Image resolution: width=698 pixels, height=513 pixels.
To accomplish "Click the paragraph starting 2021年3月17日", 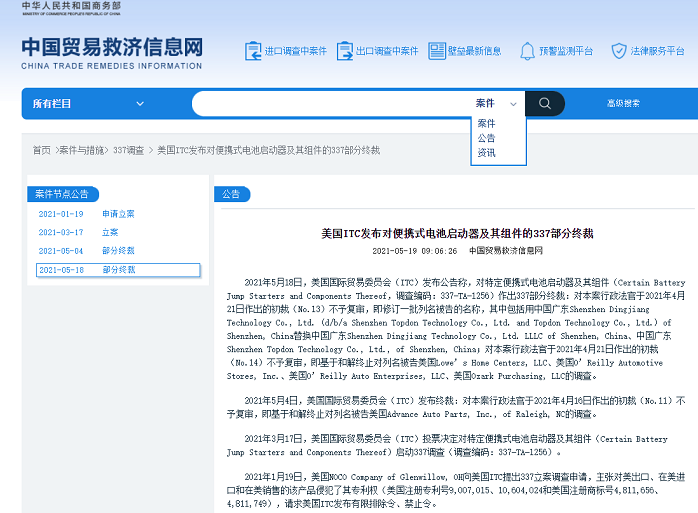I will 447,445.
